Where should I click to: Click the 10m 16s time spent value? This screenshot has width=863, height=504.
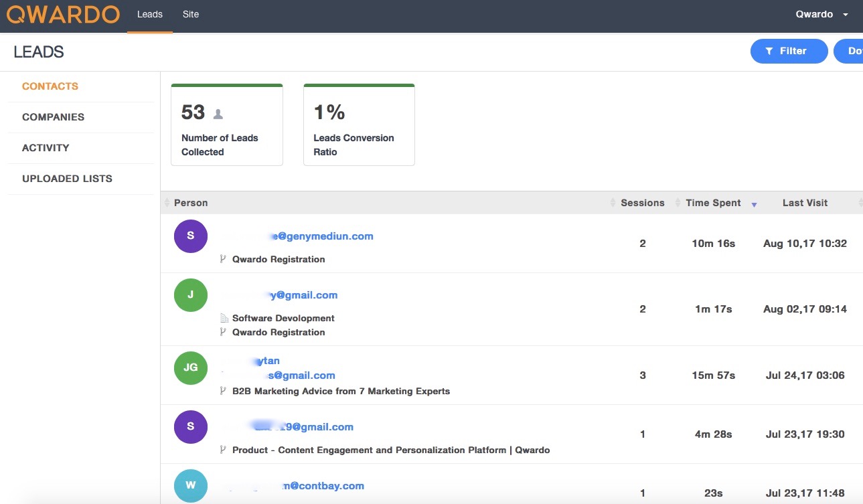(713, 244)
